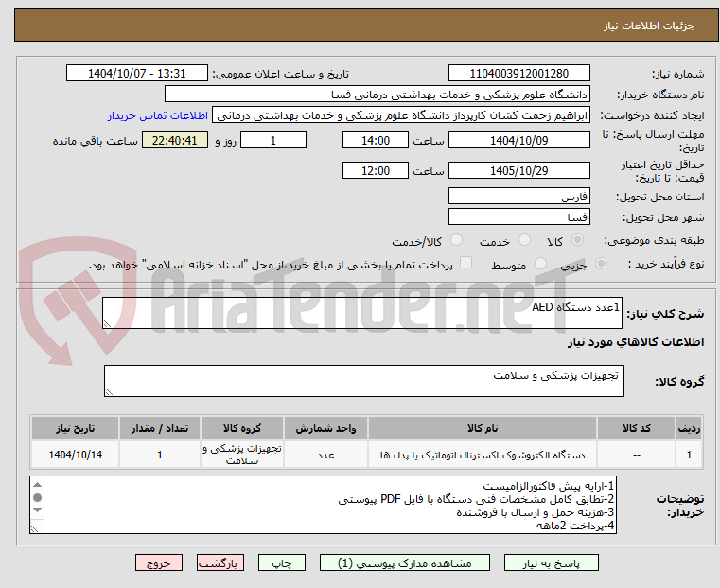Click the need date cell 1404/10/14
The width and height of the screenshot is (720, 588).
point(76,455)
